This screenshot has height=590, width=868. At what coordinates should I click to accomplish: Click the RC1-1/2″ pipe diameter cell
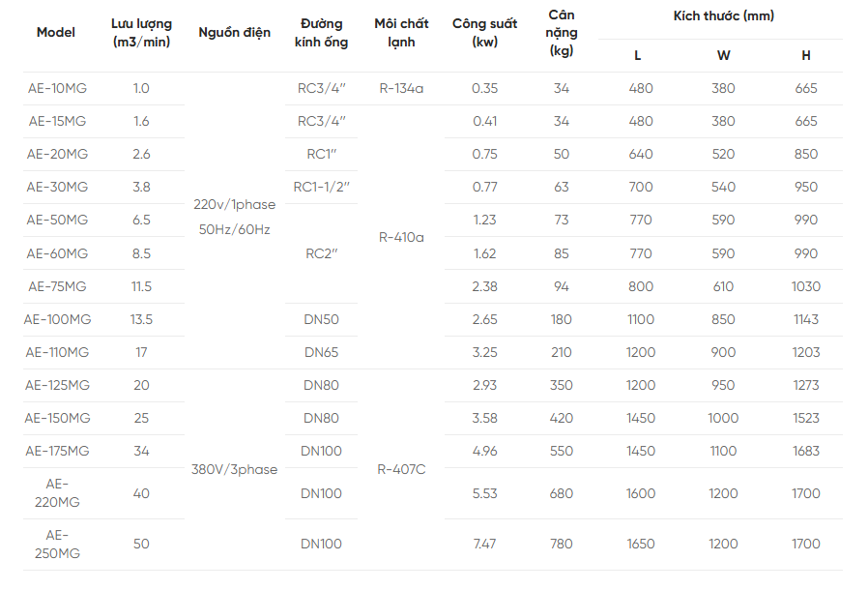[321, 188]
